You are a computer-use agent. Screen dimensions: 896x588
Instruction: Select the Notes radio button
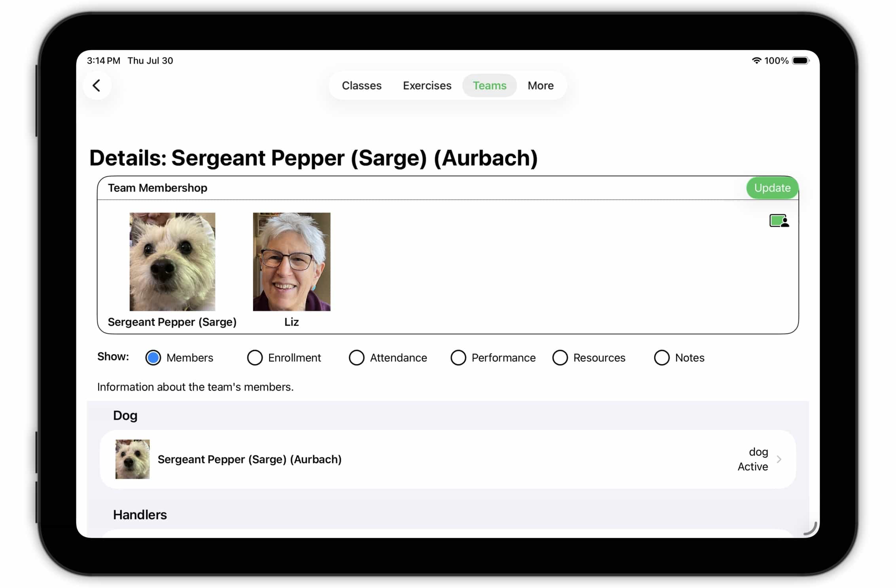click(662, 358)
